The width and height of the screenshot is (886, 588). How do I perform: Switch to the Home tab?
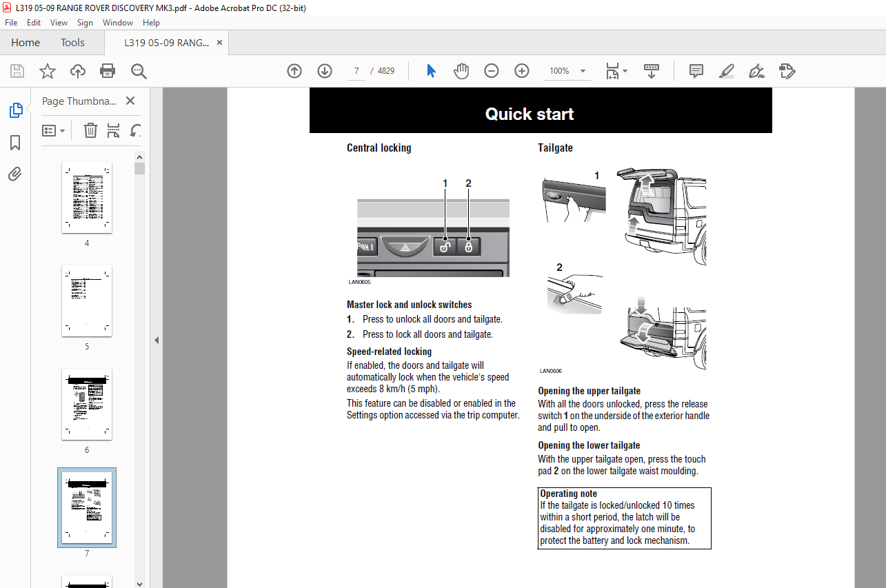(26, 42)
